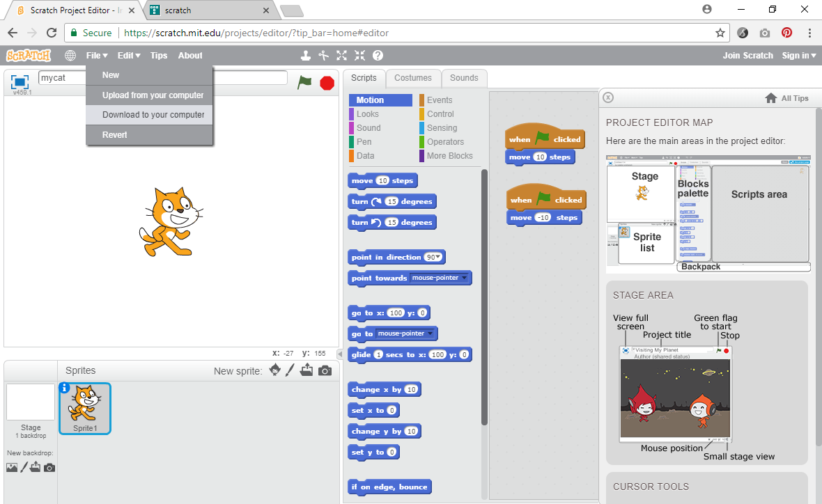This screenshot has height=504, width=822.
Task: Select the Events block category
Action: (x=439, y=100)
